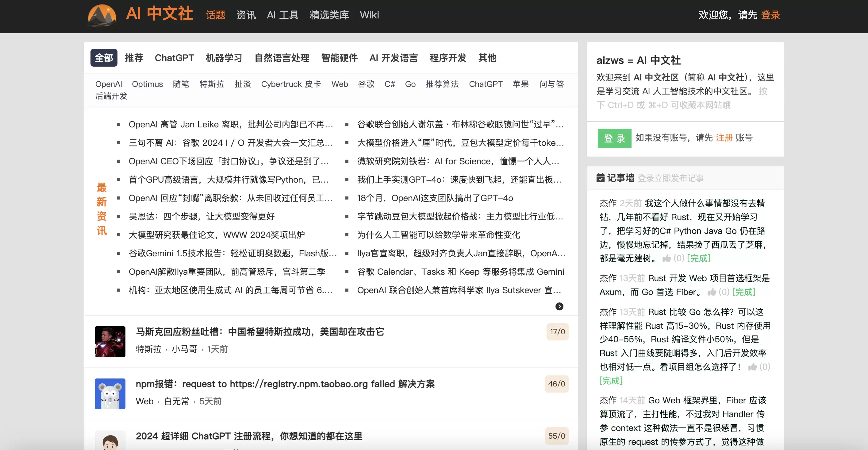Click the 17/0 reply count badge
Viewport: 868px width, 450px height.
pos(557,332)
